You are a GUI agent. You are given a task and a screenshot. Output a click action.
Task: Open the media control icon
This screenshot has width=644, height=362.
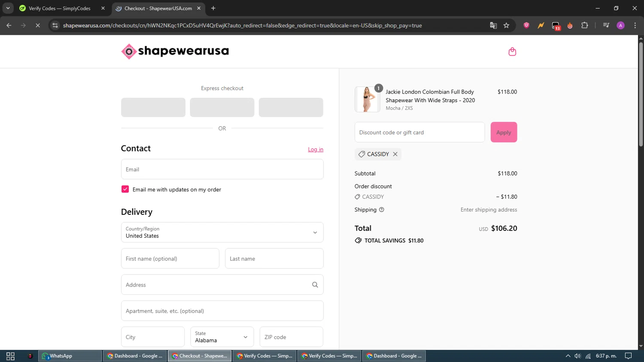[606, 25]
